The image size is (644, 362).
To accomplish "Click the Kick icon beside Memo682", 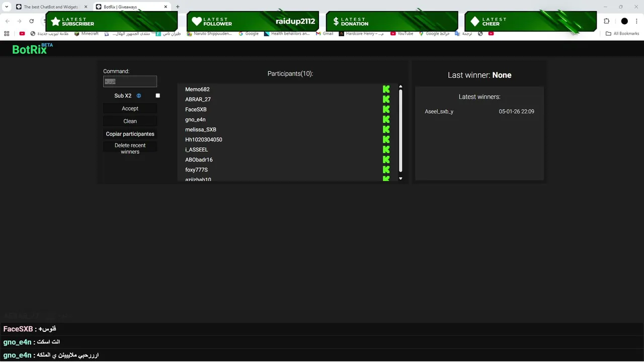I will coord(386,89).
